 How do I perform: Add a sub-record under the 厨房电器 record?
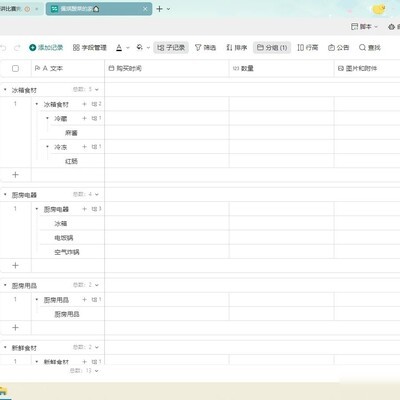[x=84, y=209]
